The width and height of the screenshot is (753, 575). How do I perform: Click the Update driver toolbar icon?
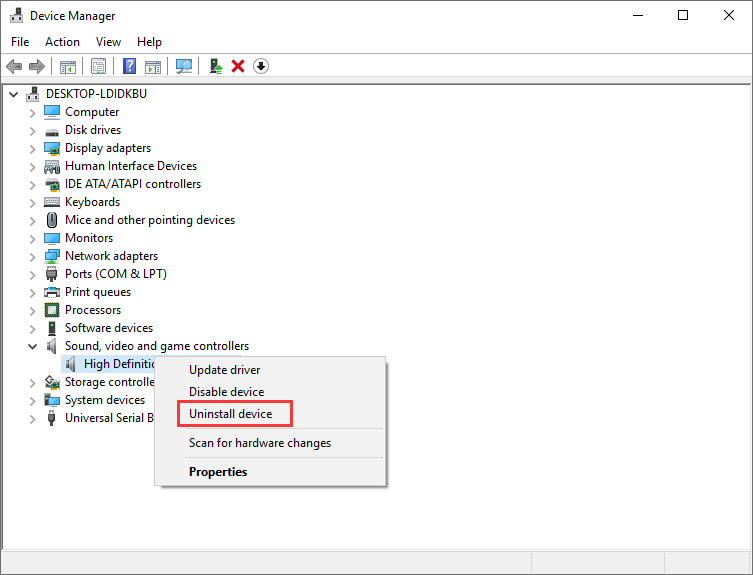[x=216, y=66]
